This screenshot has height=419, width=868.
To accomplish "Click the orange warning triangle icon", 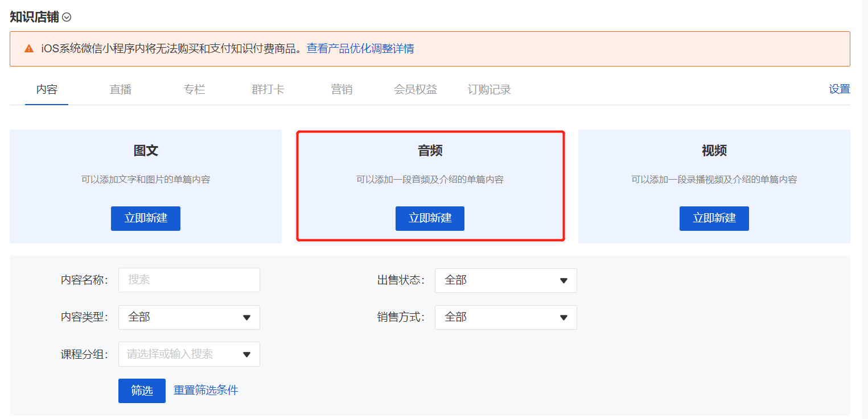I will click(29, 49).
